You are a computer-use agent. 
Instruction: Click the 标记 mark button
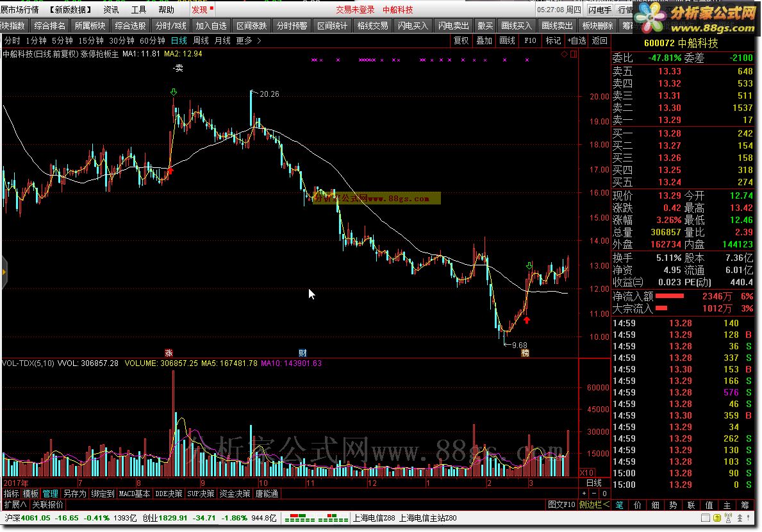554,41
